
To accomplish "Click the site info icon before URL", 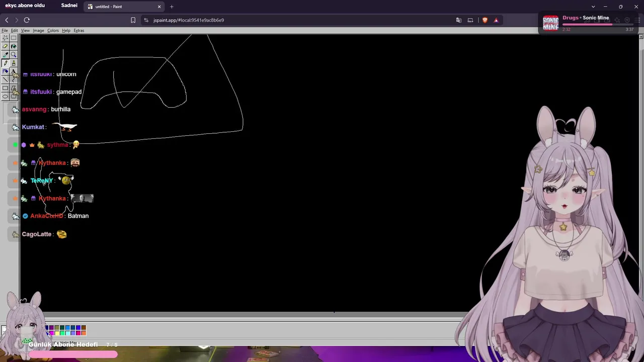I will tap(146, 20).
